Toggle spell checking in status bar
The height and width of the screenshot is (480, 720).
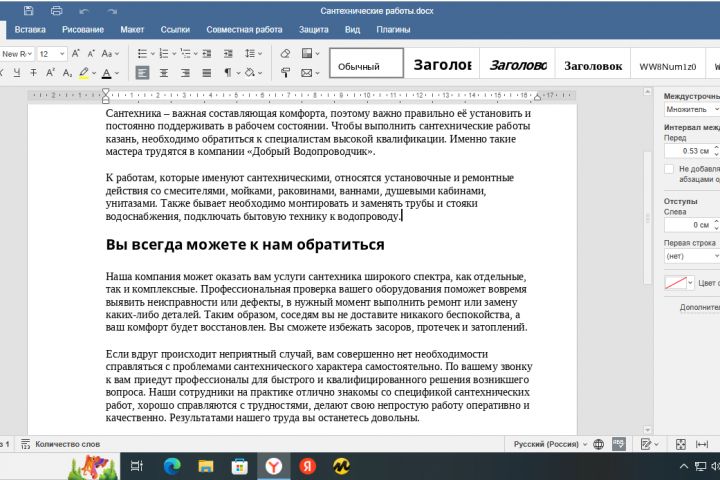[619, 444]
